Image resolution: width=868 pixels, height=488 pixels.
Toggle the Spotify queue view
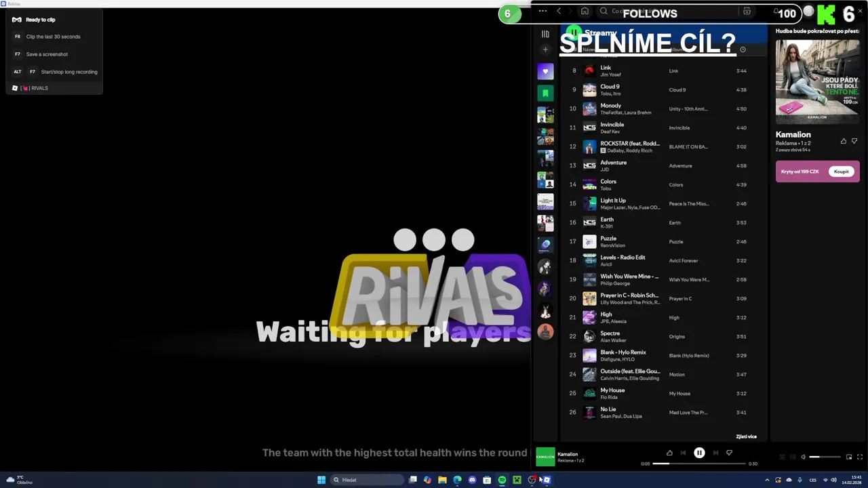[x=782, y=457]
